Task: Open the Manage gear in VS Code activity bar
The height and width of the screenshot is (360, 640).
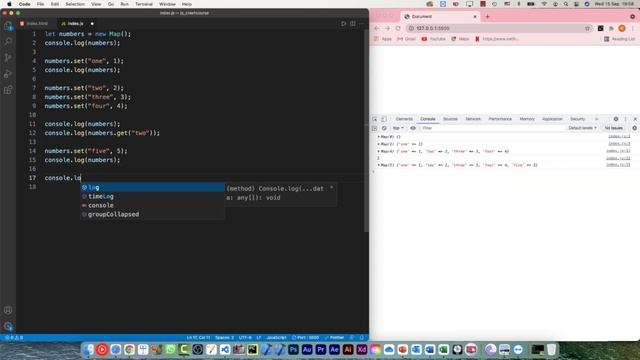Action: click(8, 326)
